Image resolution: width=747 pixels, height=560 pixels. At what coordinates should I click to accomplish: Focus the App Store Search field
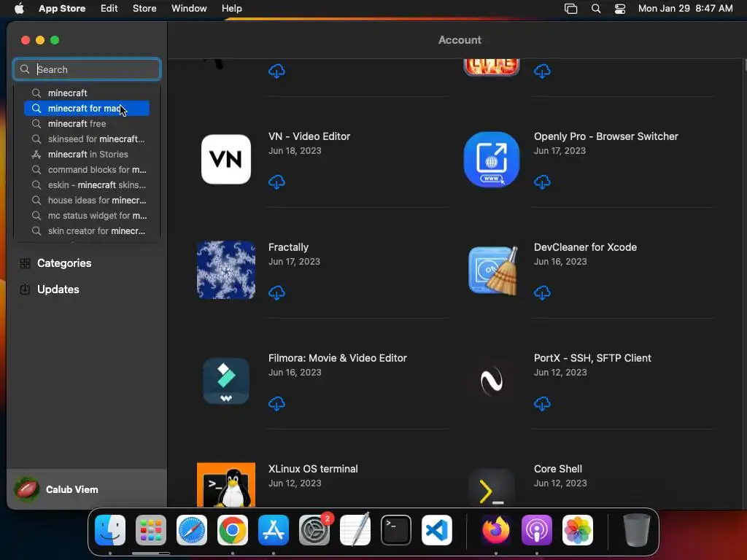(x=87, y=69)
